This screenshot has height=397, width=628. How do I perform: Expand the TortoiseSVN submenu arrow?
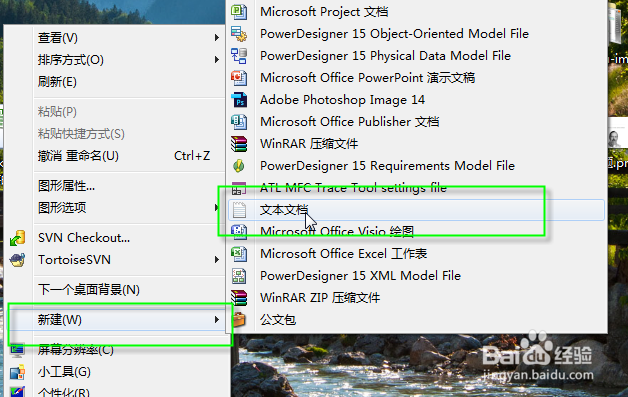coord(217,260)
